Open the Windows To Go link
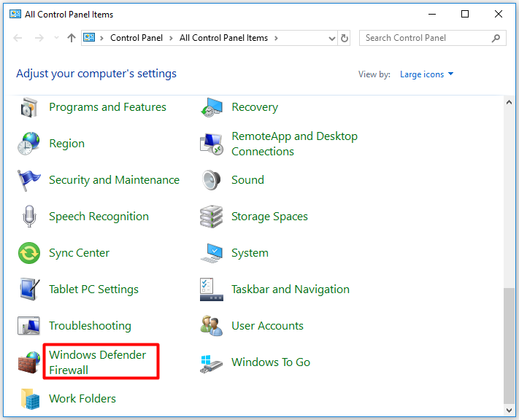The width and height of the screenshot is (519, 420). point(271,362)
